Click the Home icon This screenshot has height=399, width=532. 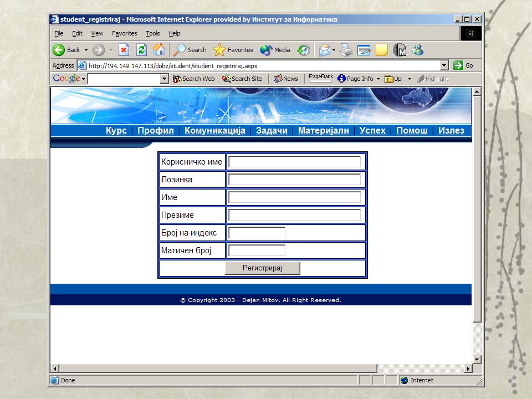[159, 50]
